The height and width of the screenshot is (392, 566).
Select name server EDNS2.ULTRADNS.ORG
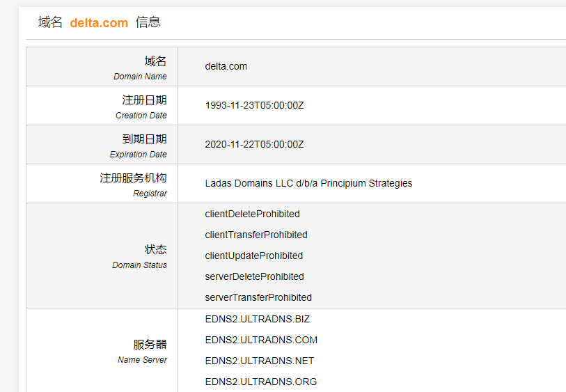pyautogui.click(x=261, y=382)
